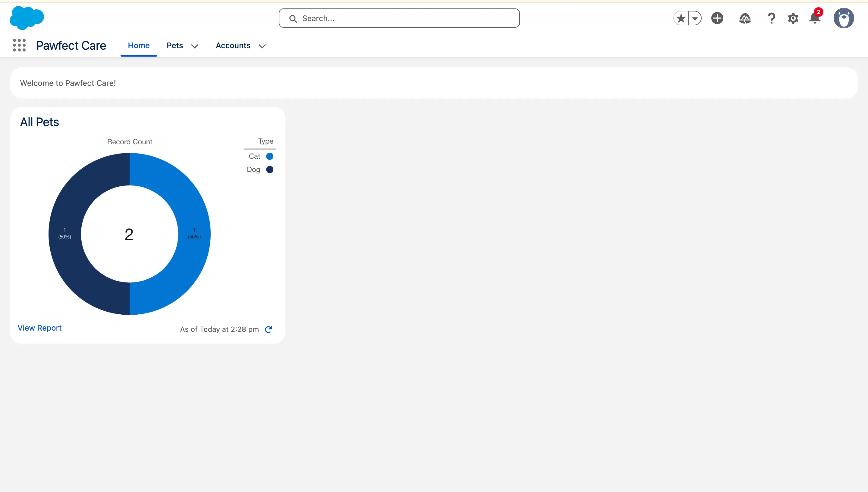The height and width of the screenshot is (492, 868).
Task: Open Setup via the gear icon
Action: coord(793,18)
